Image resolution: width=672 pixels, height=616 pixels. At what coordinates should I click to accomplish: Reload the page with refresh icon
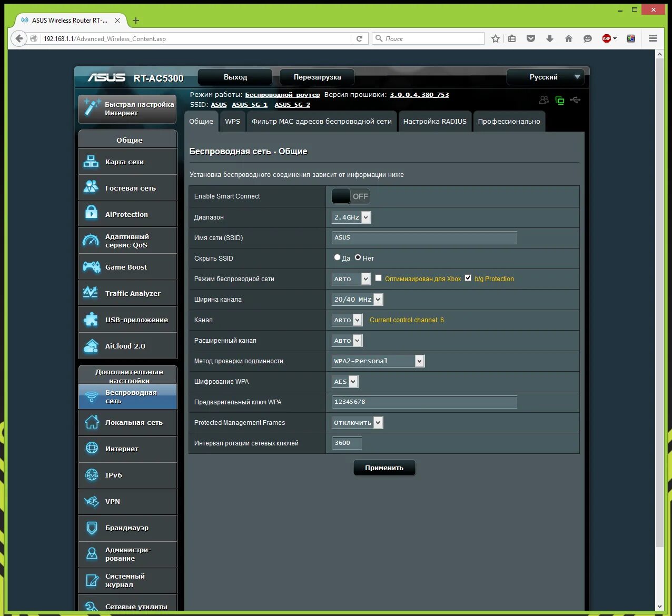tap(359, 38)
